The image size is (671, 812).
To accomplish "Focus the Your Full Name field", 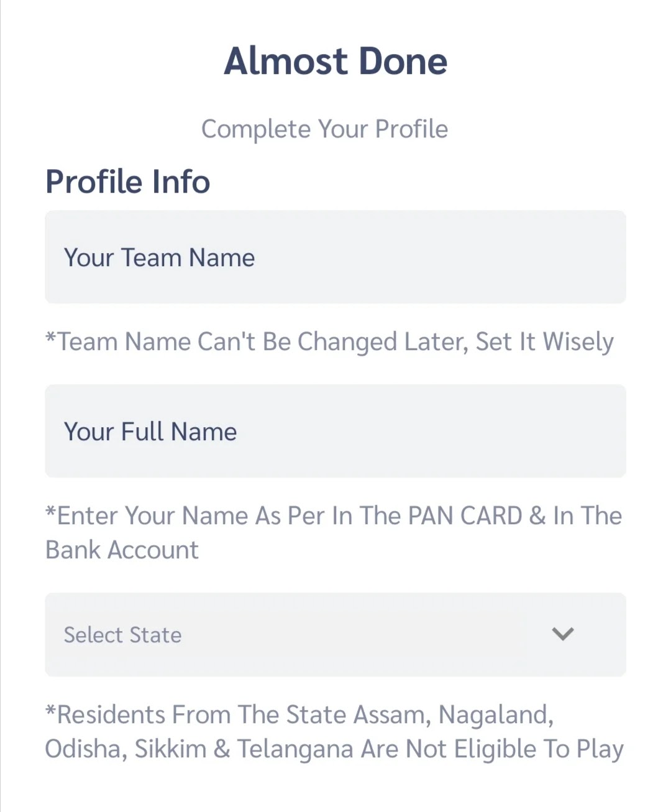I will coord(335,431).
